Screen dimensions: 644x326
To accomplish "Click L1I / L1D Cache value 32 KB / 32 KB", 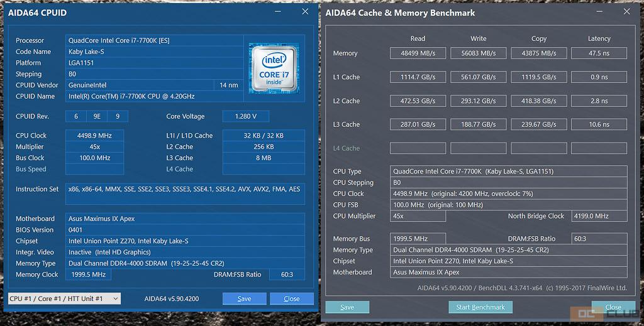I will [264, 135].
